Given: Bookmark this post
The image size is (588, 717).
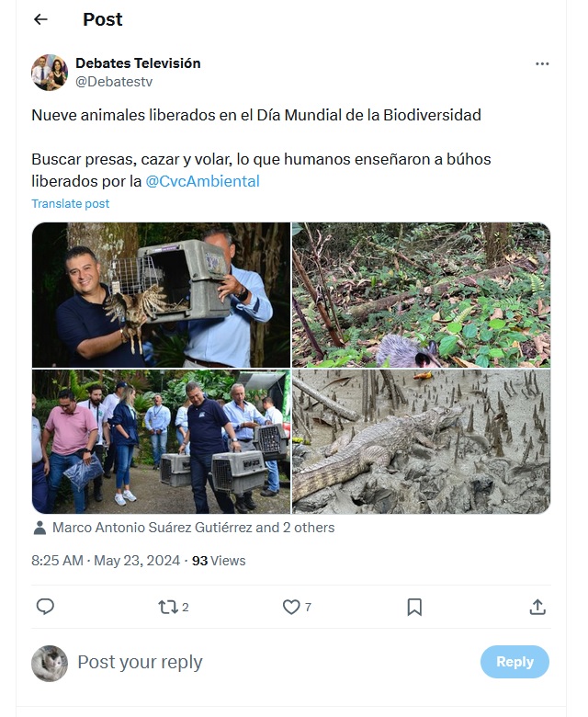Looking at the screenshot, I should tap(414, 607).
